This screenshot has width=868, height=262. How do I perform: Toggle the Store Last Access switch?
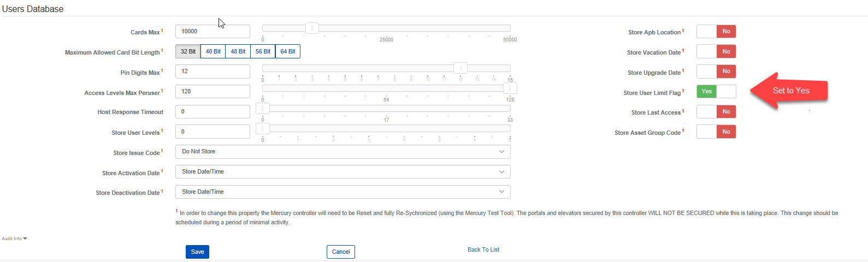tap(716, 112)
